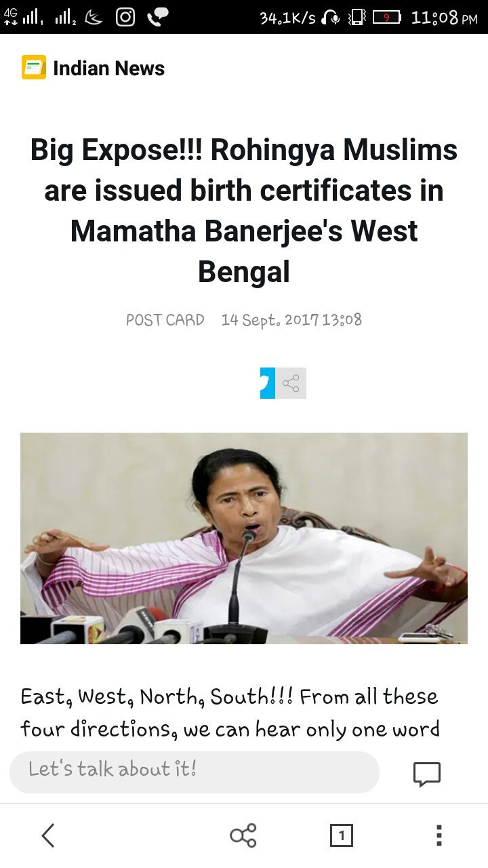Open the article photo at a podium
Viewport: 488px width, 868px height.
(x=244, y=538)
